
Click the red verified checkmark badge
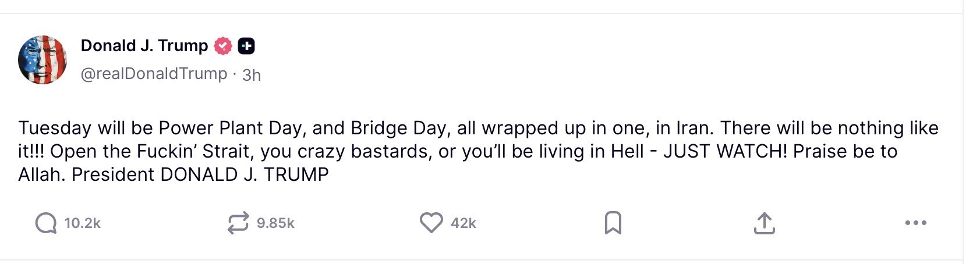[x=223, y=46]
